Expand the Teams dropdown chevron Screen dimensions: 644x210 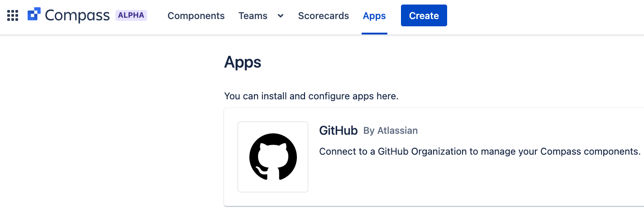pos(281,15)
